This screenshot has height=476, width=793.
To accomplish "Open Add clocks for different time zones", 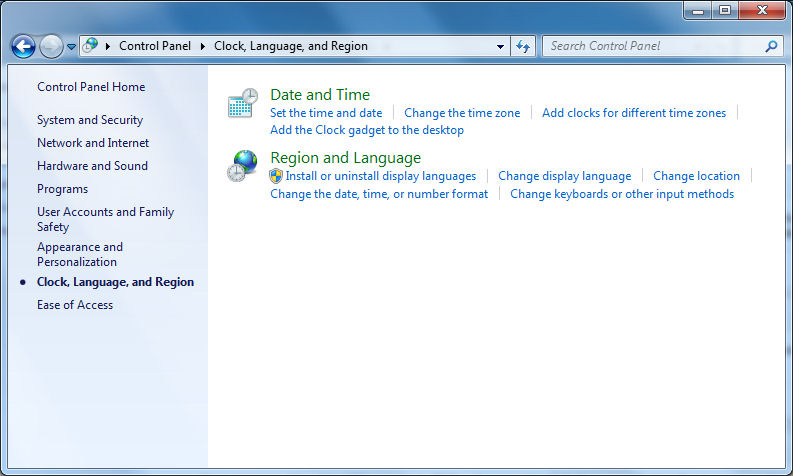I will click(634, 113).
